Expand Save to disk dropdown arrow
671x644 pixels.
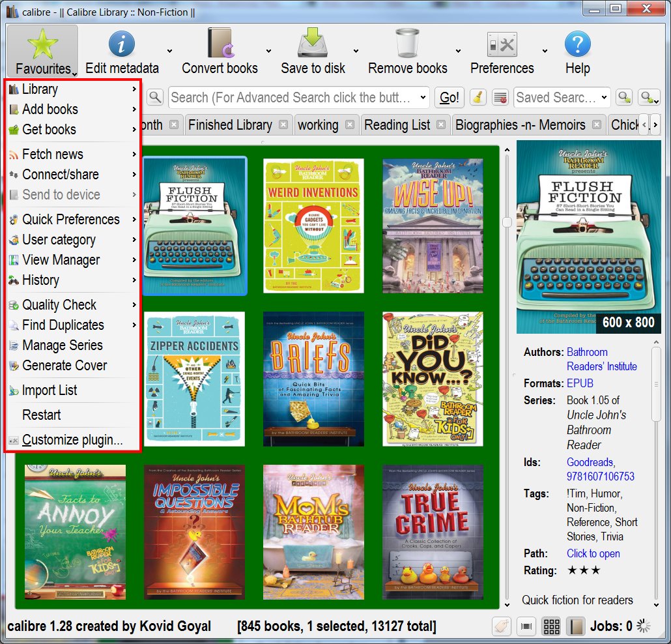pos(356,51)
